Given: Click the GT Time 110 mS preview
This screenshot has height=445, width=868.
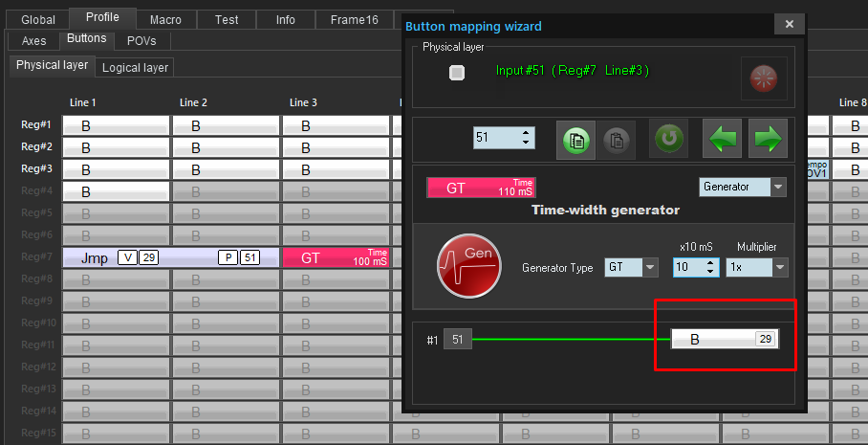Looking at the screenshot, I should pyautogui.click(x=481, y=188).
